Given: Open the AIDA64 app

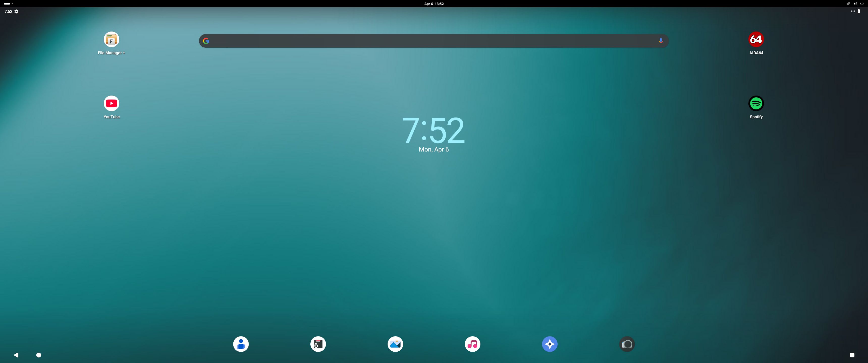Looking at the screenshot, I should 756,40.
